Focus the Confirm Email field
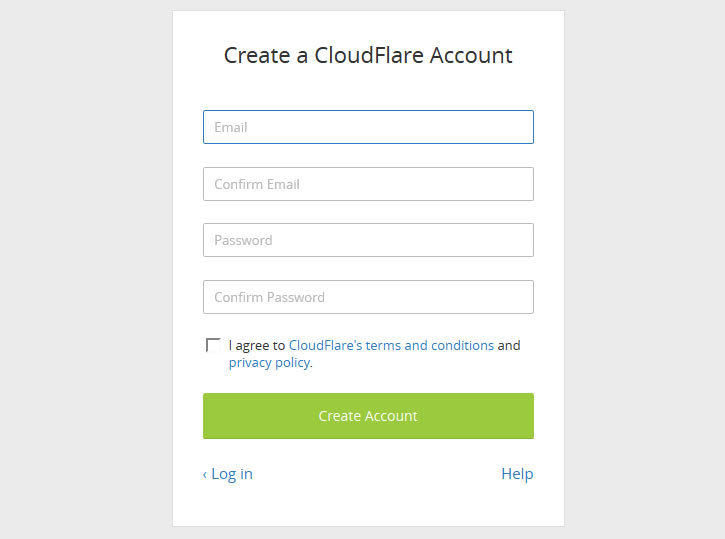 tap(368, 184)
